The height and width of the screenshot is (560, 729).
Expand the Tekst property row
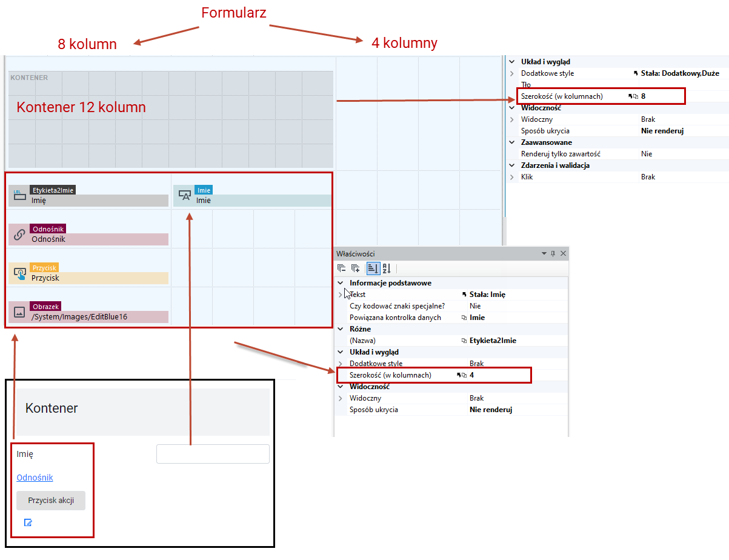click(341, 295)
